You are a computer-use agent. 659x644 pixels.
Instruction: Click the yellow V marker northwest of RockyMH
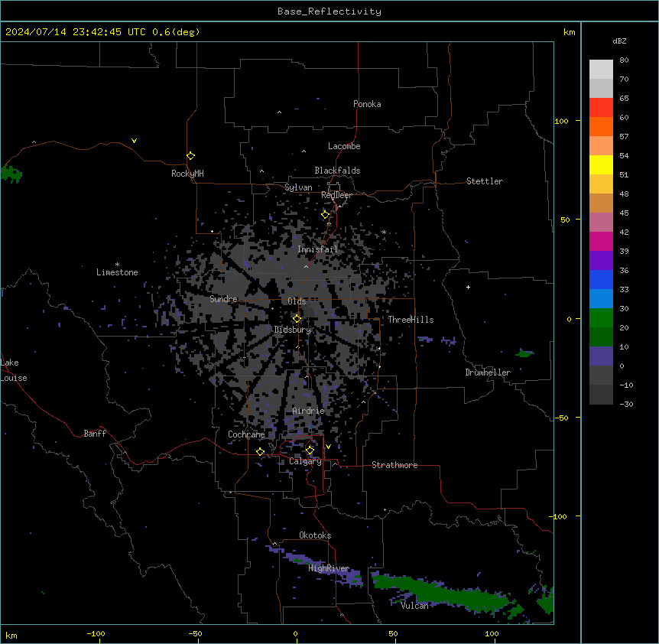coord(134,141)
